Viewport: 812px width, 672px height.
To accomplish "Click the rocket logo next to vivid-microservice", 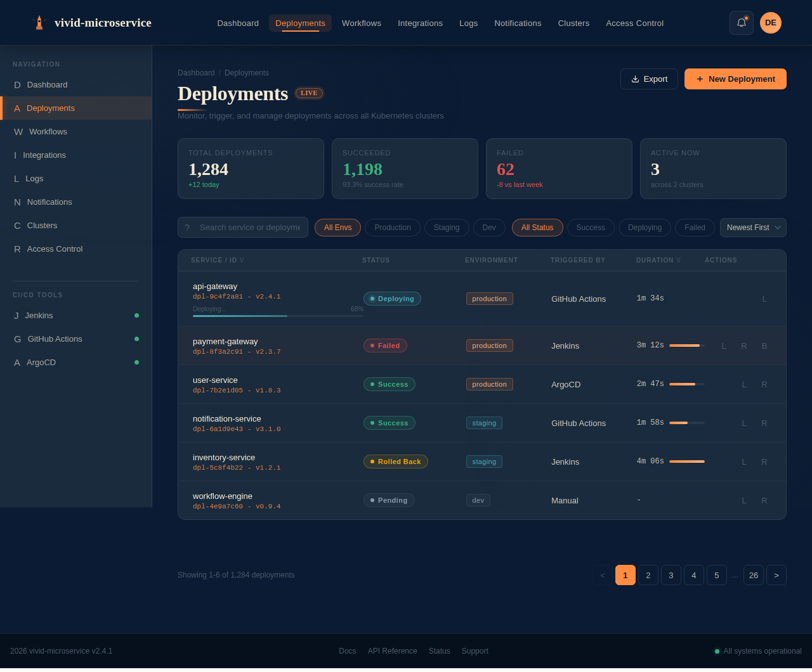I will click(x=39, y=22).
